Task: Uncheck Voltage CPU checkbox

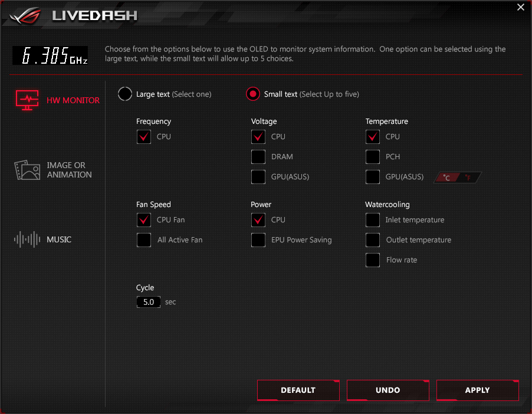Action: click(x=258, y=137)
